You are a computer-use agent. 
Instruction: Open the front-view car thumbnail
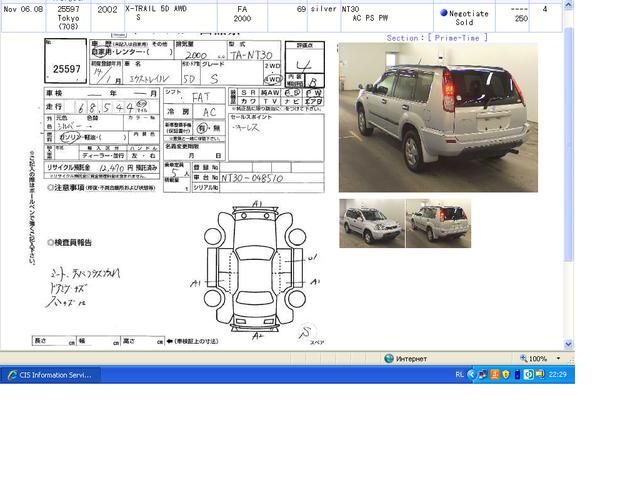(372, 223)
